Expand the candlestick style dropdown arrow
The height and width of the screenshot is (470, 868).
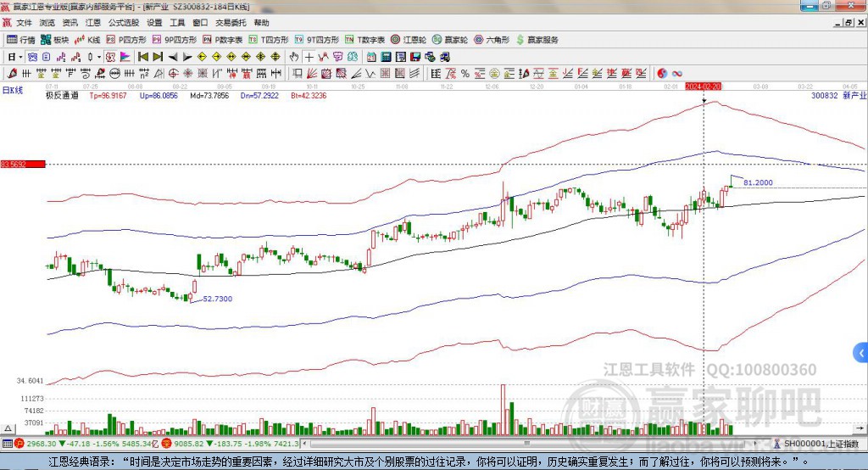[99, 57]
